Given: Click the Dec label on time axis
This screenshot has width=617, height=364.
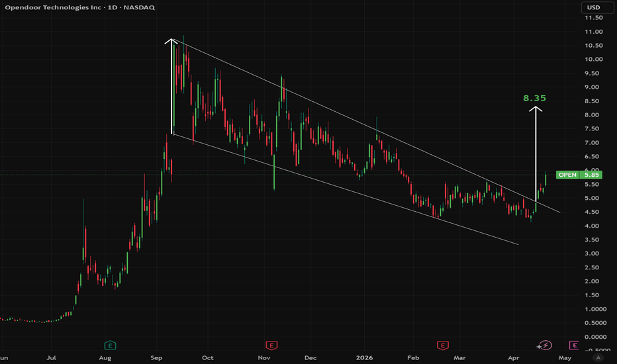Looking at the screenshot, I should pyautogui.click(x=309, y=357).
